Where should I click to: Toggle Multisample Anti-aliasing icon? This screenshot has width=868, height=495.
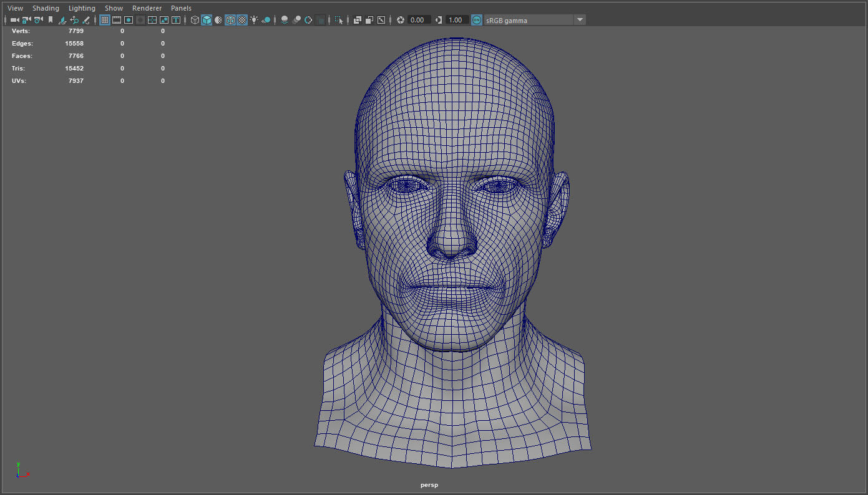(308, 20)
